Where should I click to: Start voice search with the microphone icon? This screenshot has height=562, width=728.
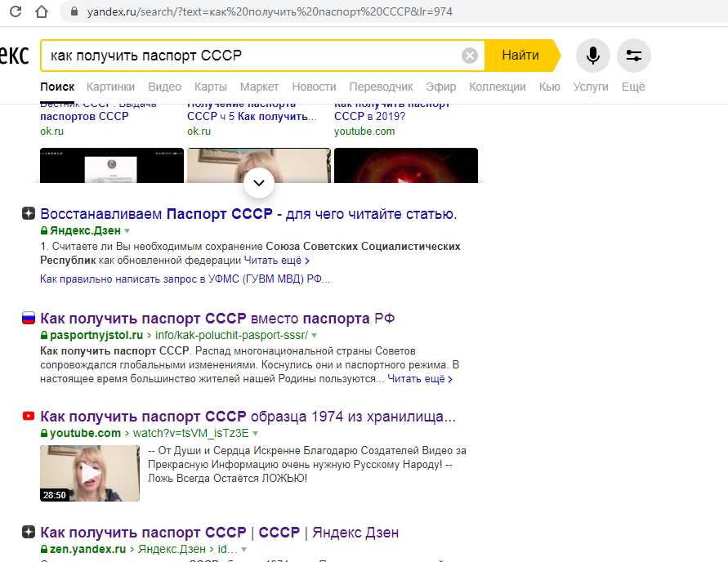coord(593,56)
